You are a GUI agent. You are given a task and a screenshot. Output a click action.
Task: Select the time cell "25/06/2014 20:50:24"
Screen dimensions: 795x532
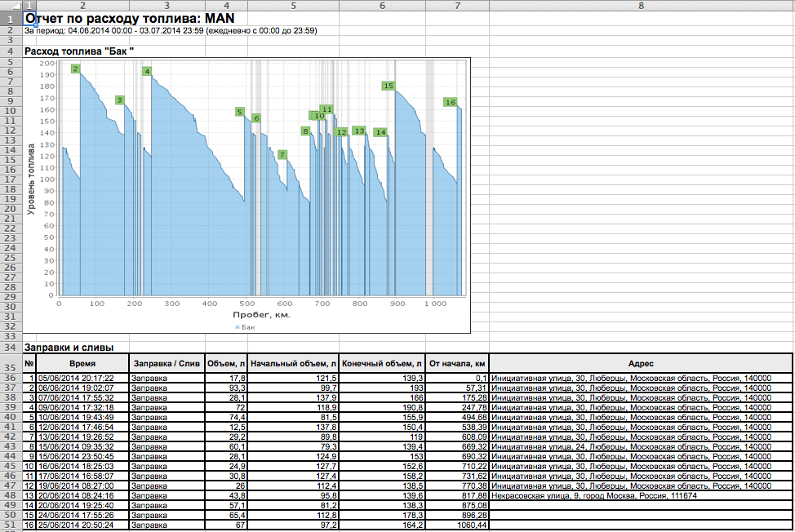coord(82,525)
